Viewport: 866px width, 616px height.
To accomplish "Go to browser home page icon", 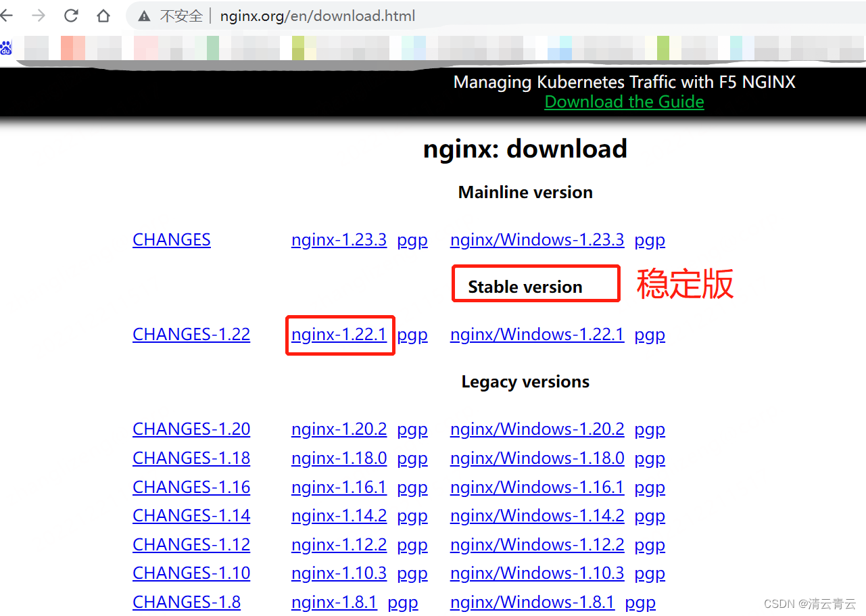I will tap(103, 16).
